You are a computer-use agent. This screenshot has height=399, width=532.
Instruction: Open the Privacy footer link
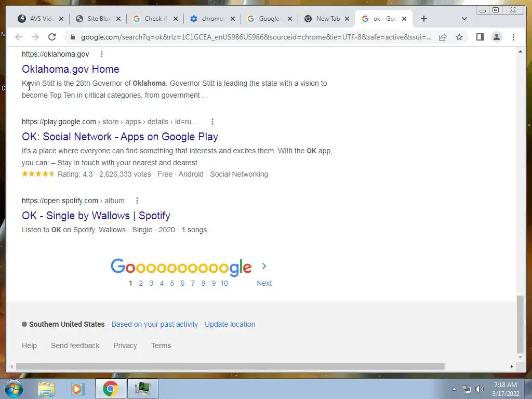(125, 345)
